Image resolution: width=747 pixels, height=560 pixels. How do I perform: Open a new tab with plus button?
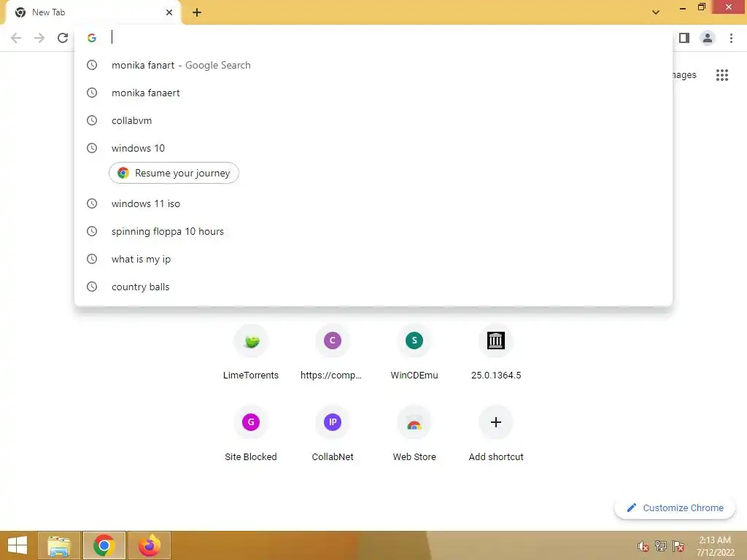click(x=197, y=13)
